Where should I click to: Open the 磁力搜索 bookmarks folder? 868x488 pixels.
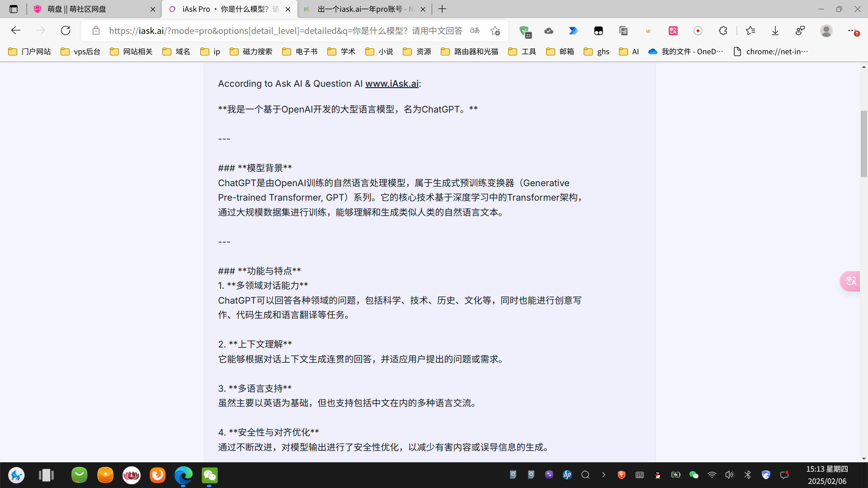[x=251, y=52]
